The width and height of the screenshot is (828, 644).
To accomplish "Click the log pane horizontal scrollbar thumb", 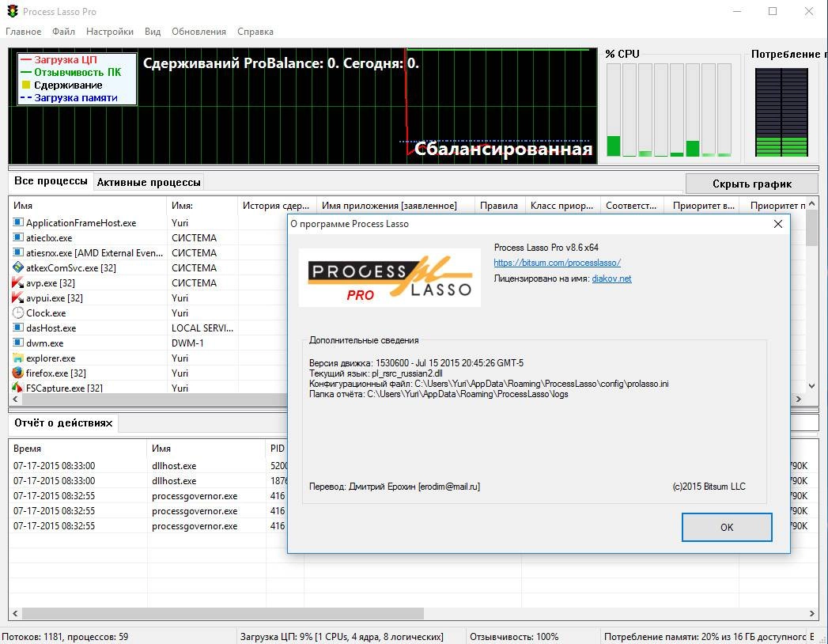I will [222, 613].
